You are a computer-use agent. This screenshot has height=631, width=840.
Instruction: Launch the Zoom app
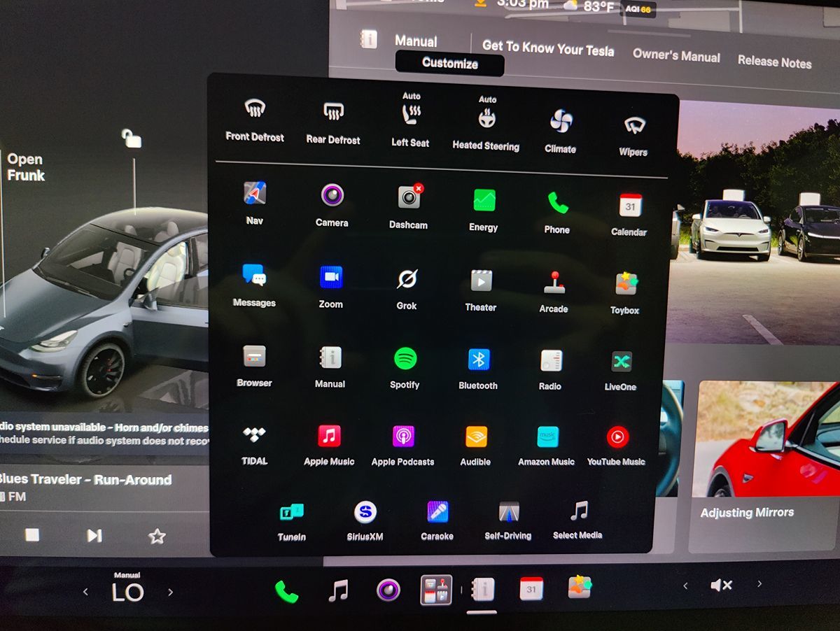(331, 287)
